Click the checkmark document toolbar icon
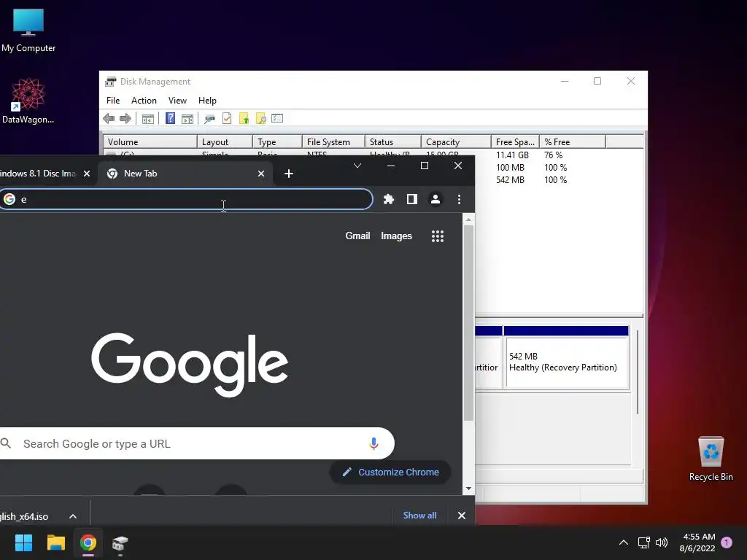 pyautogui.click(x=227, y=119)
